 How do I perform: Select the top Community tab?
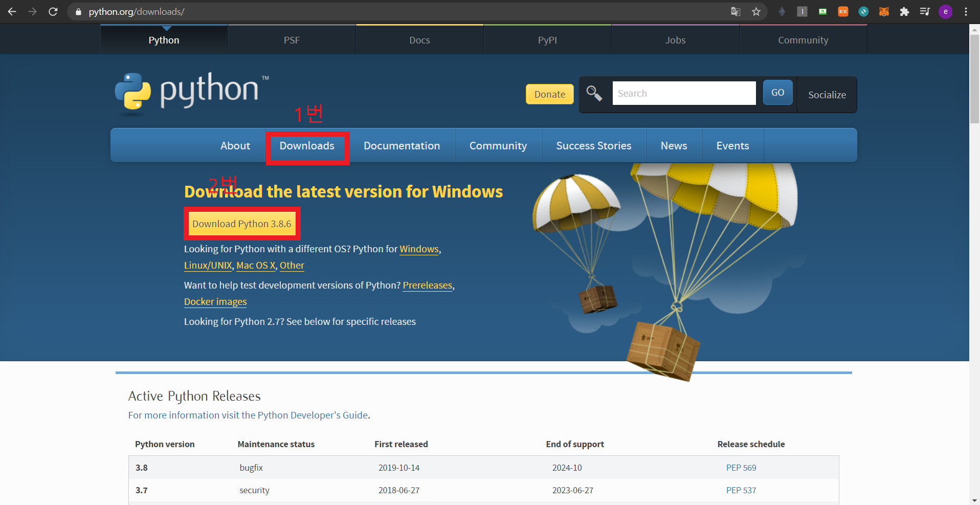[803, 40]
